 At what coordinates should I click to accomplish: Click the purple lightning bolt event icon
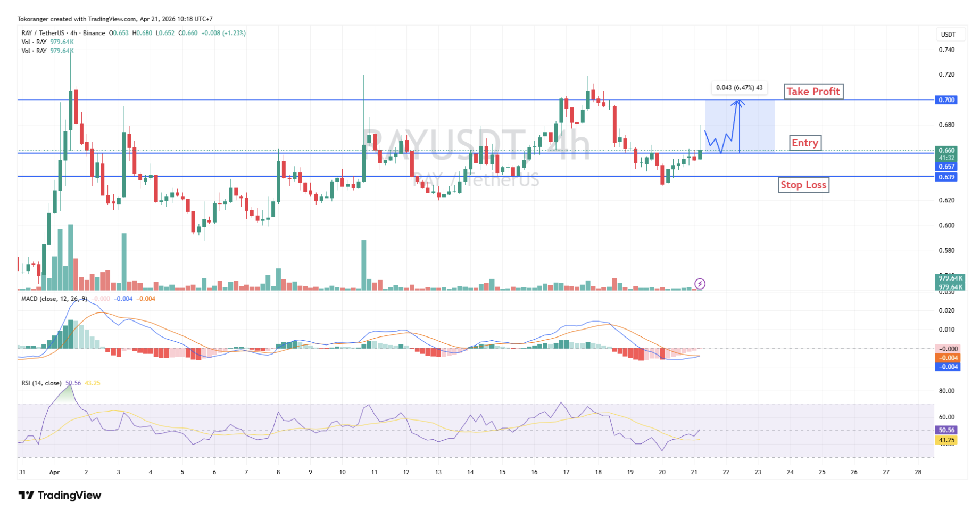[700, 284]
